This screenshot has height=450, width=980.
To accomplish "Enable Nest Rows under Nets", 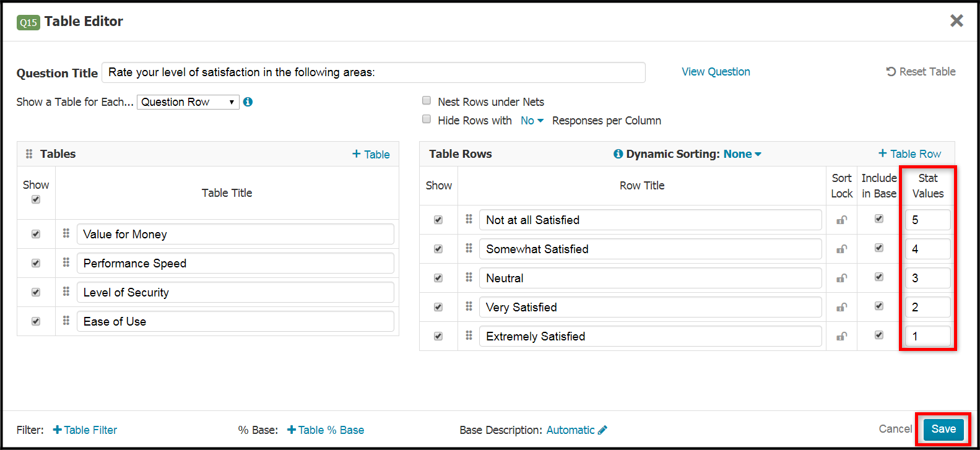I will 427,100.
